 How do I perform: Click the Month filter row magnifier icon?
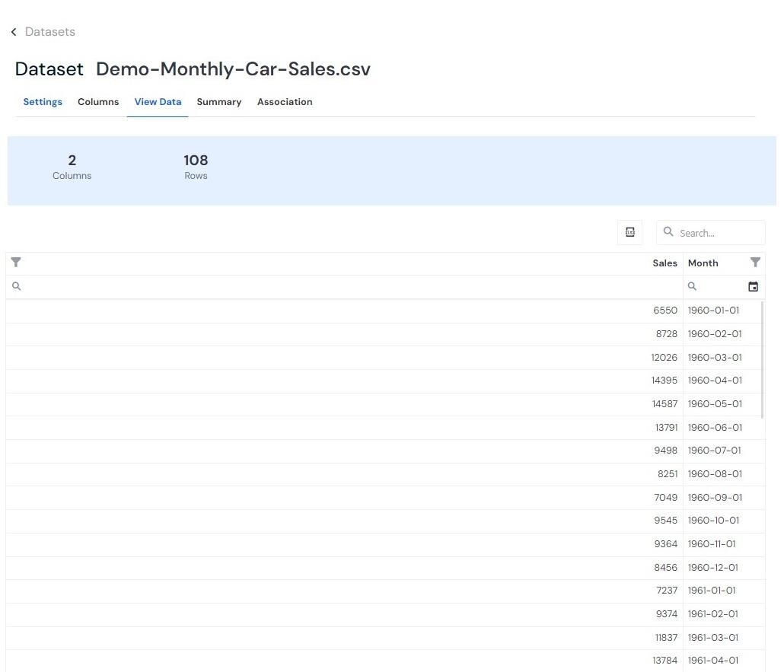click(692, 286)
